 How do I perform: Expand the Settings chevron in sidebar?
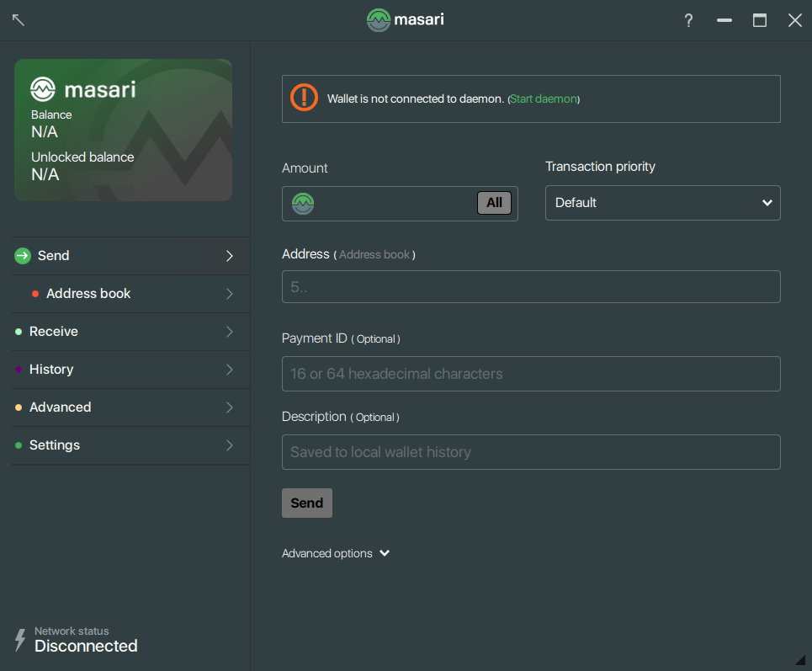click(230, 445)
